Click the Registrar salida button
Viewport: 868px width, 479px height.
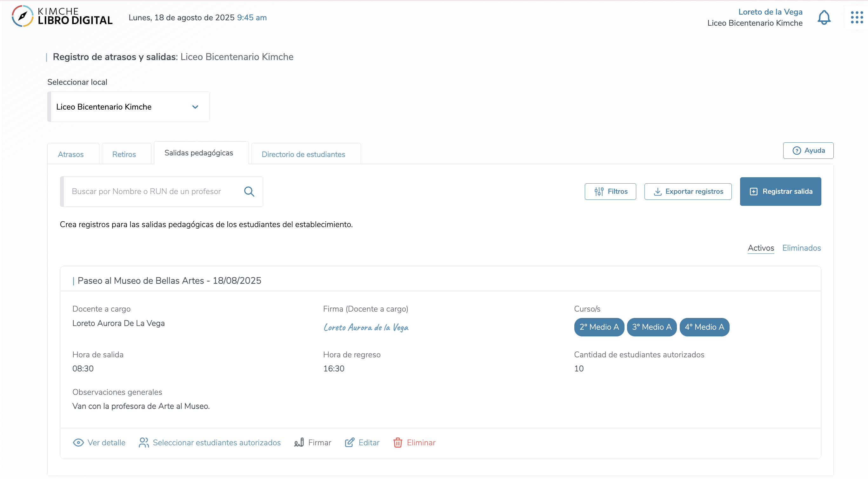click(x=780, y=192)
